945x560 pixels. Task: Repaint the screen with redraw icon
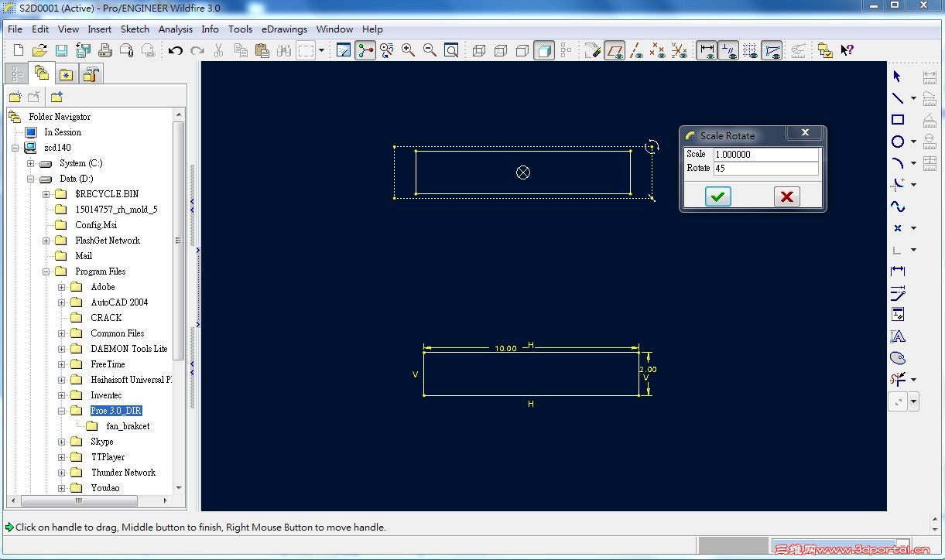click(344, 51)
